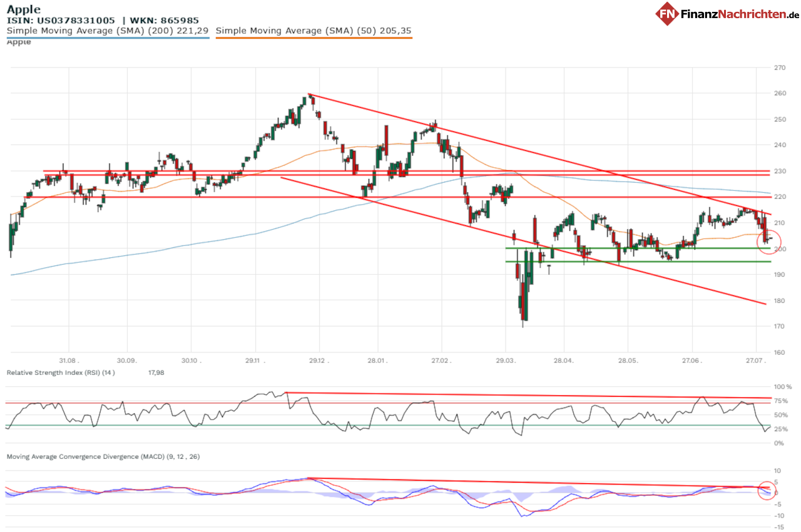Screen dimensions: 801x532
Task: Select the 28.01. date label
Action: (x=377, y=361)
